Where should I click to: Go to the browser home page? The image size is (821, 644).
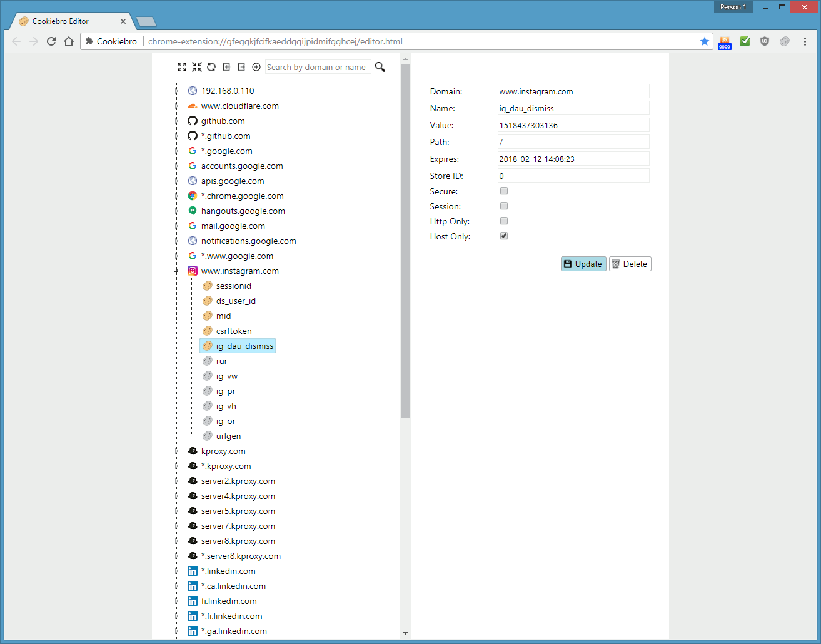69,41
